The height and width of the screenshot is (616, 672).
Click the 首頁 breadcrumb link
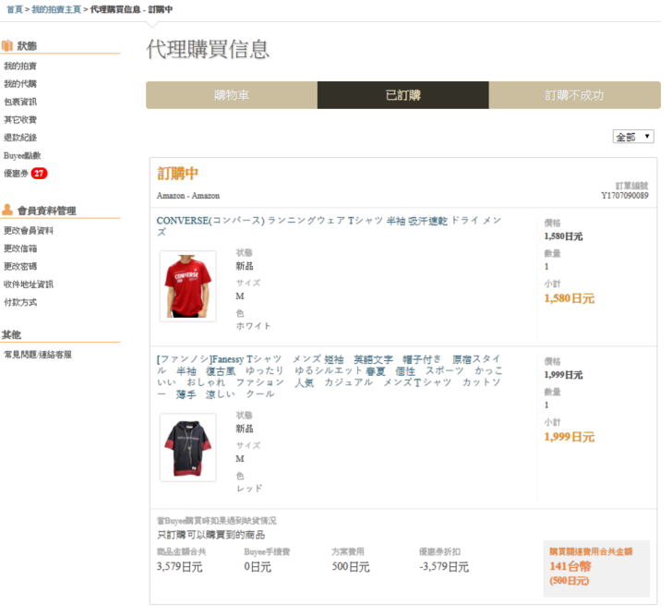point(14,9)
